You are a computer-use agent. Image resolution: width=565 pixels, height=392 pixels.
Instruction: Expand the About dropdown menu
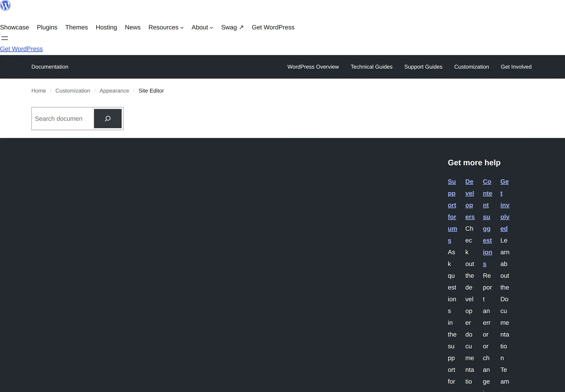[x=202, y=27]
